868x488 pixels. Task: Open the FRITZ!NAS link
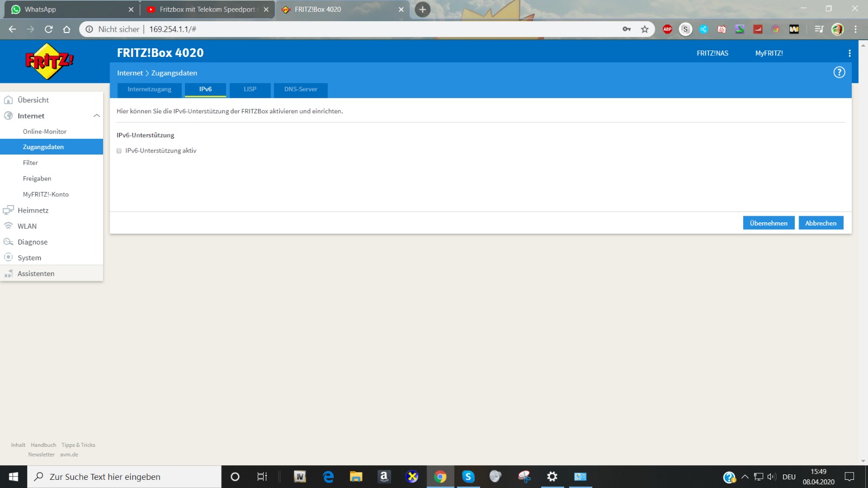coord(712,53)
